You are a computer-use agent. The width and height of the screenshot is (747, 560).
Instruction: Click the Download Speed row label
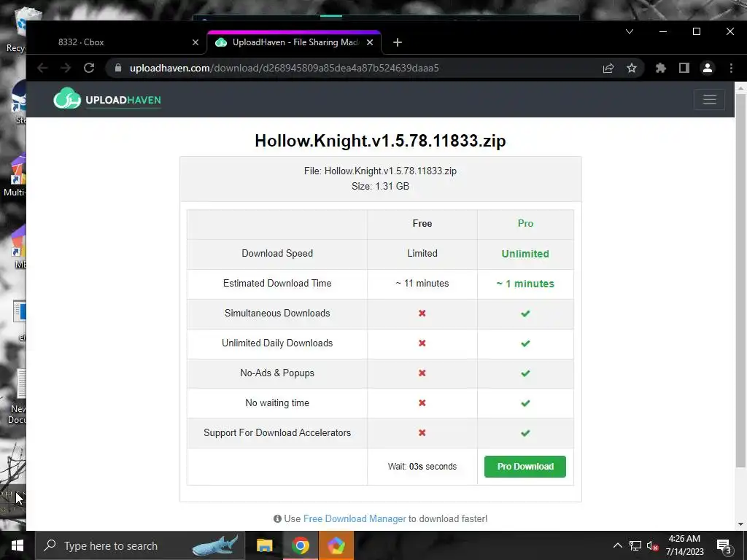277,253
